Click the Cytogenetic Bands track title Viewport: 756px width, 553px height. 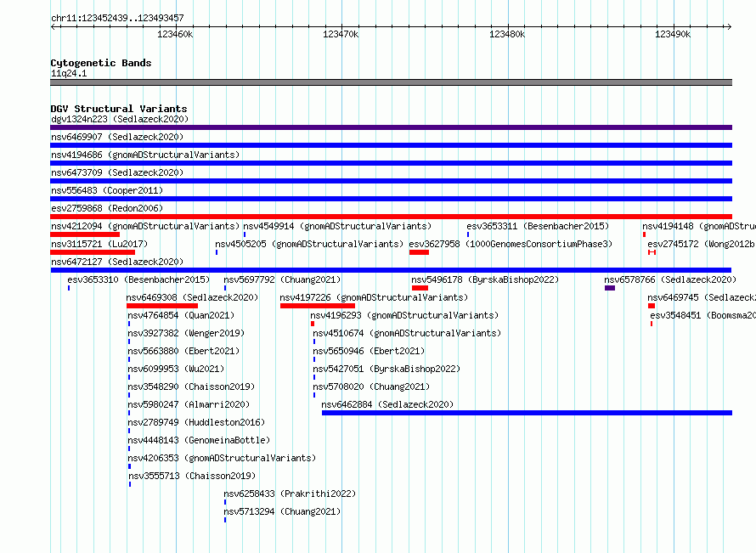[x=101, y=63]
